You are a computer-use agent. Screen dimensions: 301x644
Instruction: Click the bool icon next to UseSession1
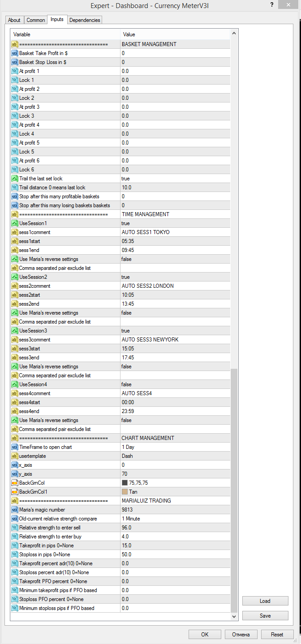[x=14, y=223]
